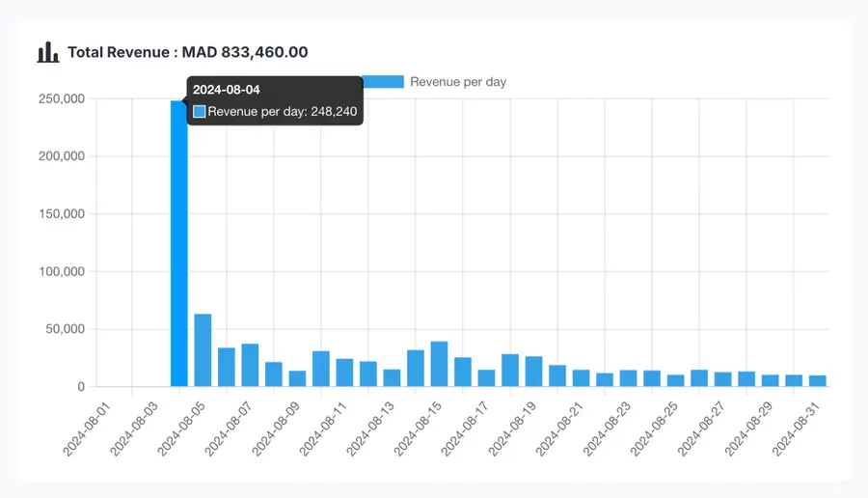
Task: Click the bar for 2024-08-09
Action: (297, 378)
